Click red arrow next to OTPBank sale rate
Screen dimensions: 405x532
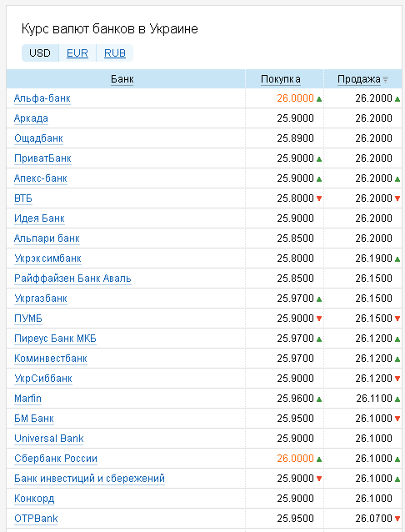397,519
